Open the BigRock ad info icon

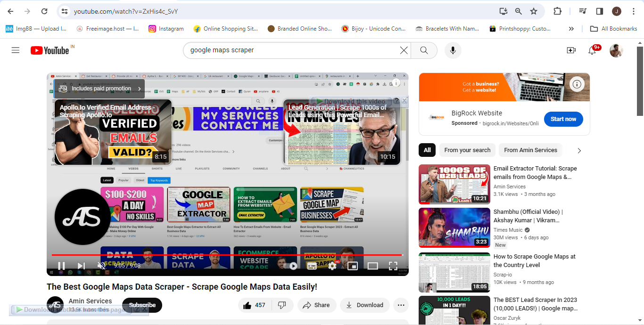point(578,85)
